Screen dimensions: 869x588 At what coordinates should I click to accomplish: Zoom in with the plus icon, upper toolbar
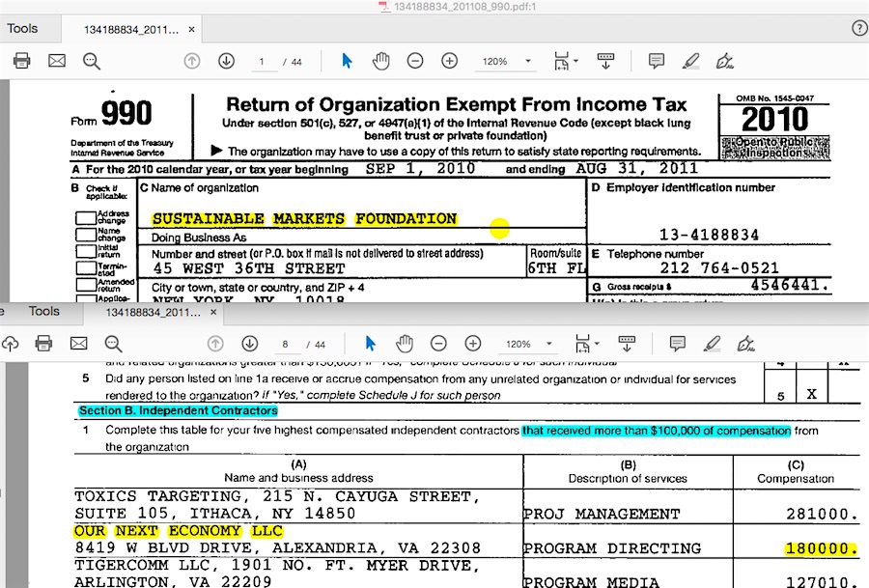[449, 61]
